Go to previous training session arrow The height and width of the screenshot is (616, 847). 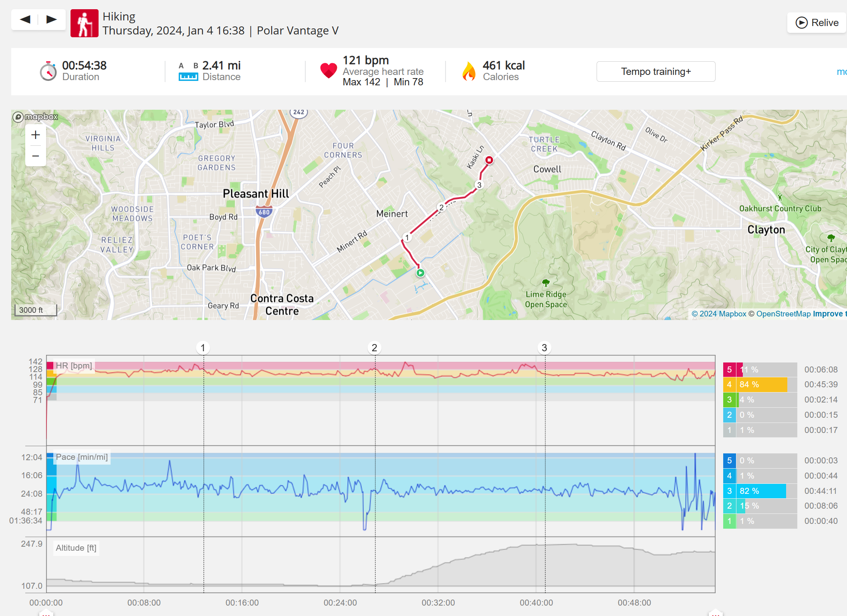tap(25, 19)
